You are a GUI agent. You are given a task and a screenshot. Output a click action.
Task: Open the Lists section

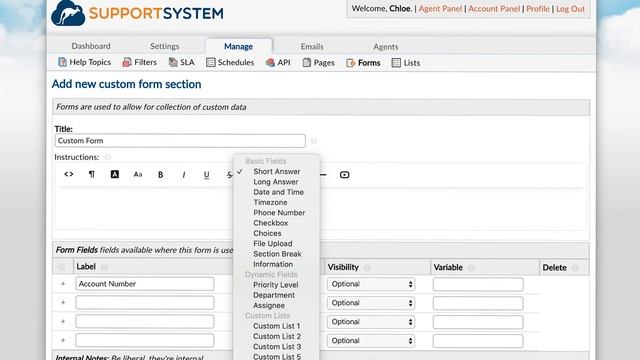coord(406,63)
